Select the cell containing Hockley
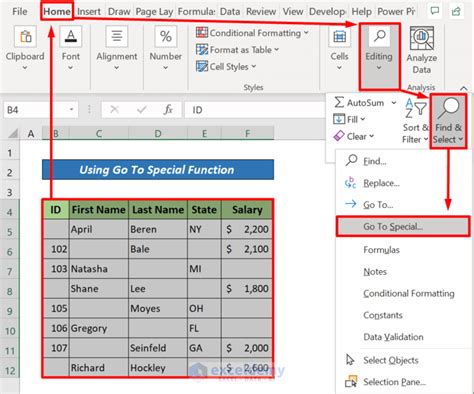Screen dimensions: 474x394 [158, 367]
